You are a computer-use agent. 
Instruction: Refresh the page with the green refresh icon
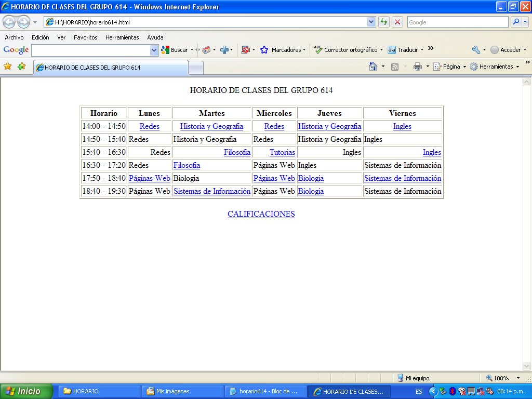coord(385,22)
